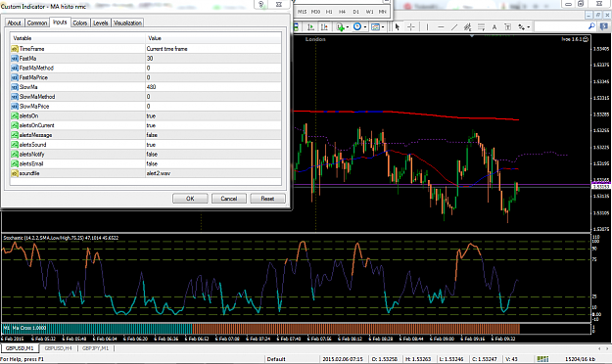Click the Reset button
This screenshot has height=364, width=612.
[267, 199]
